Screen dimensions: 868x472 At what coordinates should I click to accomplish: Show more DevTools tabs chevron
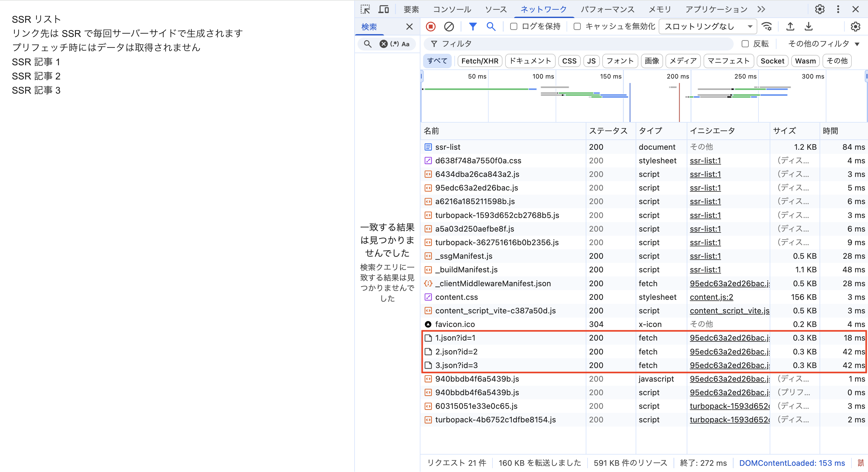point(761,9)
